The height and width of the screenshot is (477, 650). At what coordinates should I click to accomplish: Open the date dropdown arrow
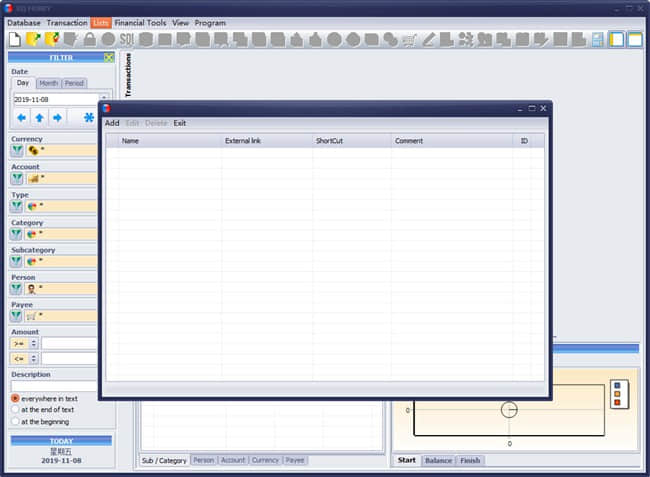pyautogui.click(x=104, y=99)
